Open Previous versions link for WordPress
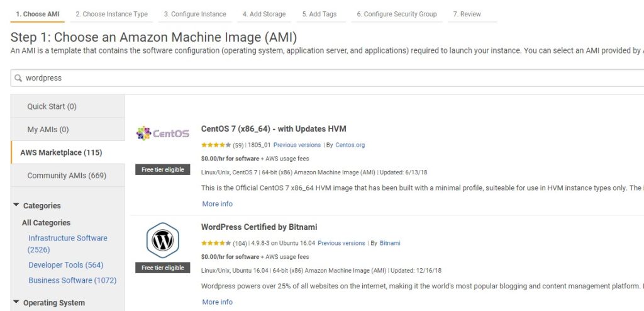The height and width of the screenshot is (311, 644). 341,243
